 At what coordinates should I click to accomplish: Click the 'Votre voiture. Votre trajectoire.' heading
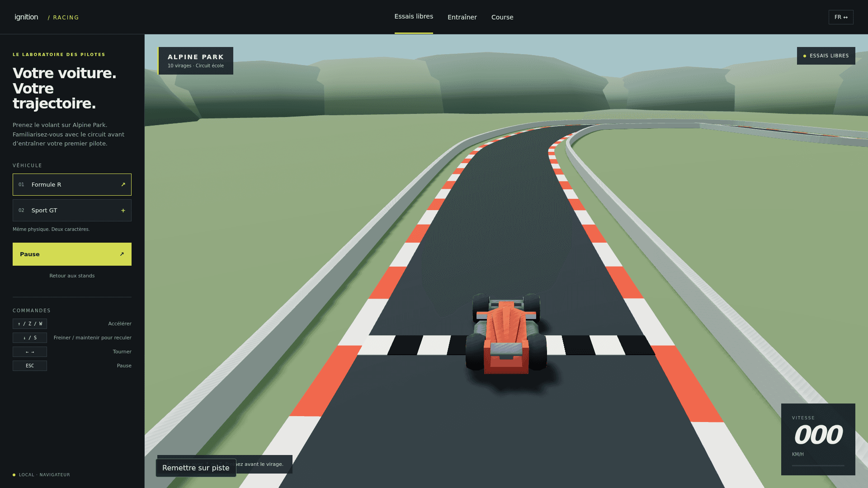(65, 88)
